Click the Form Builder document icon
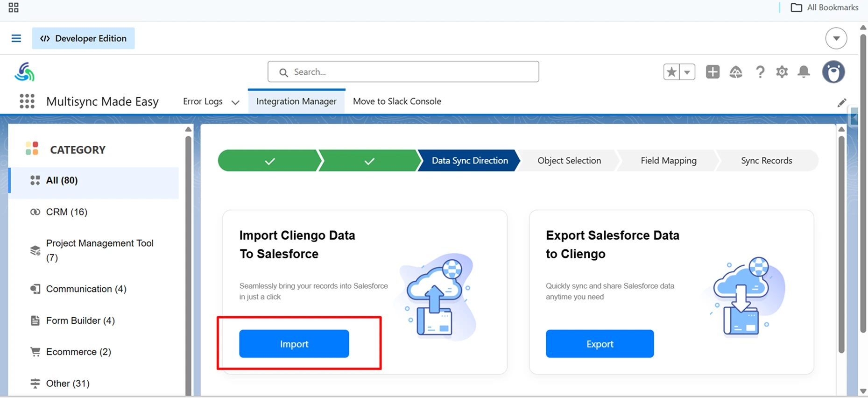The width and height of the screenshot is (868, 398). click(x=35, y=320)
